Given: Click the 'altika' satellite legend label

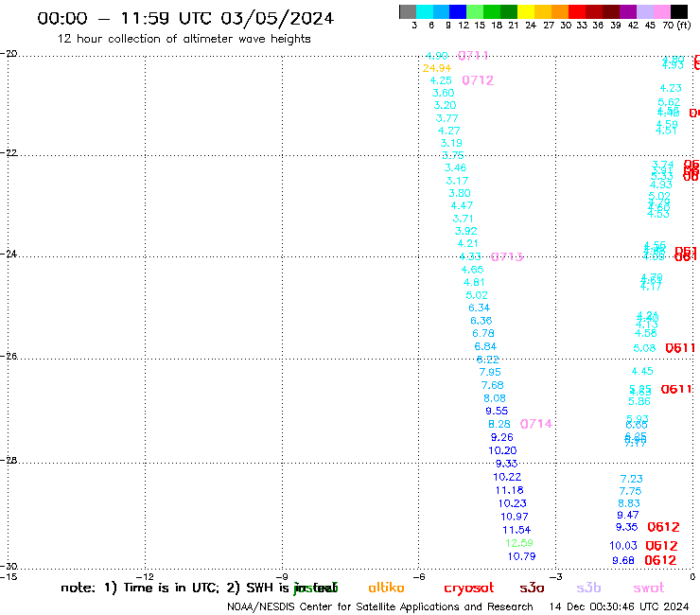Looking at the screenshot, I should click(x=386, y=588).
